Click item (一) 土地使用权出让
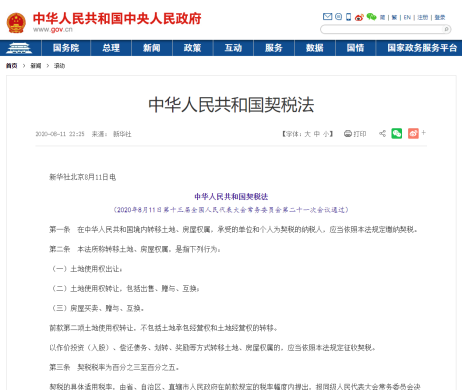463x391 pixels. (87, 269)
